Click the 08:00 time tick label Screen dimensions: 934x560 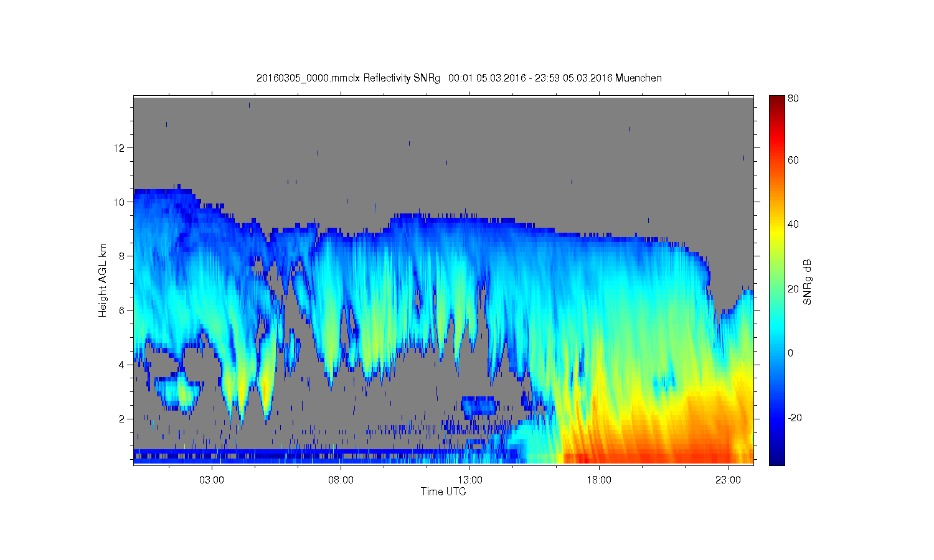click(341, 480)
